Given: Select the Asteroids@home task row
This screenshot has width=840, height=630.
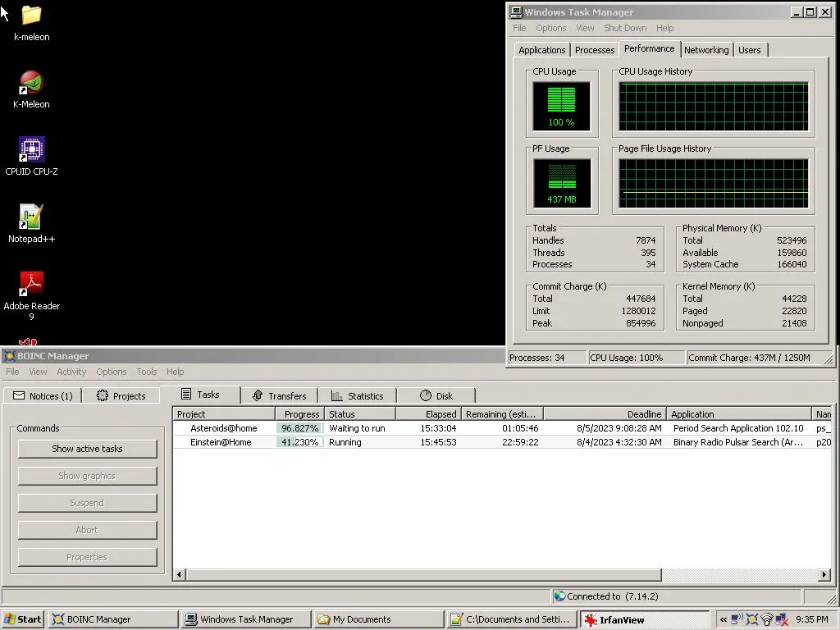Looking at the screenshot, I should point(501,428).
